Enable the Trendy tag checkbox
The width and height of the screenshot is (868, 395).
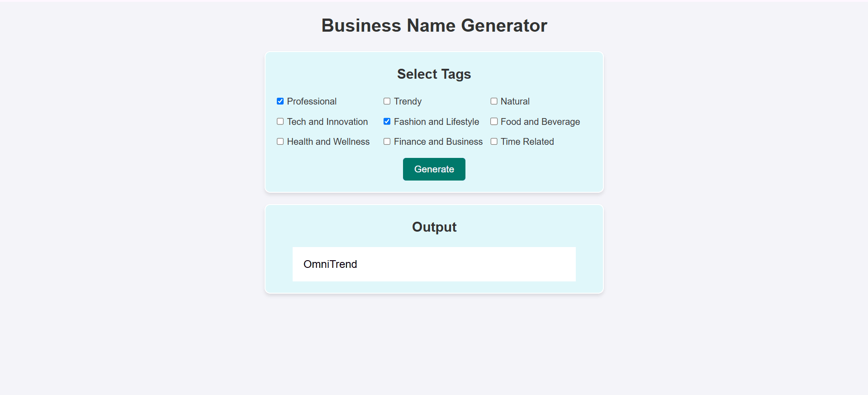[x=387, y=101]
